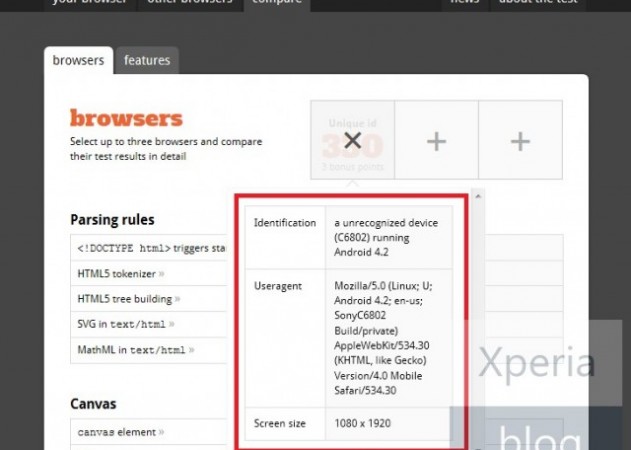The width and height of the screenshot is (631, 450).
Task: Add a browser in the rightmost plus slot
Action: point(520,142)
